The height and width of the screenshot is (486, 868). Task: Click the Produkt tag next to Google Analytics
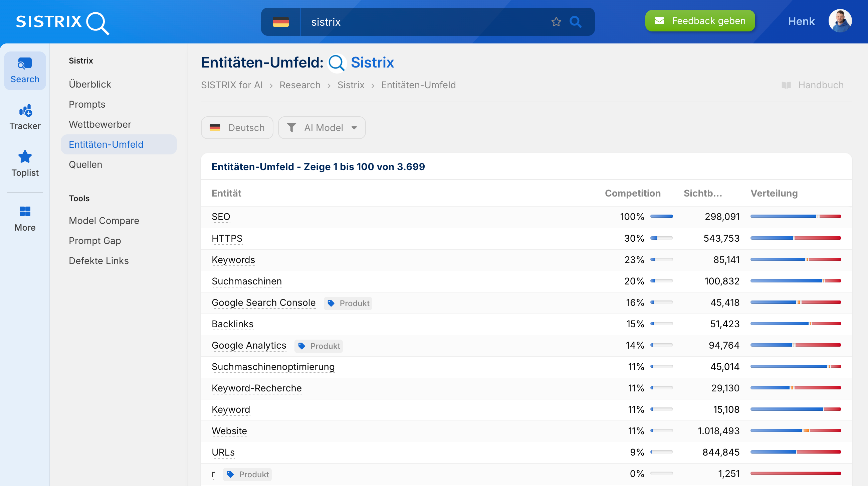(318, 346)
